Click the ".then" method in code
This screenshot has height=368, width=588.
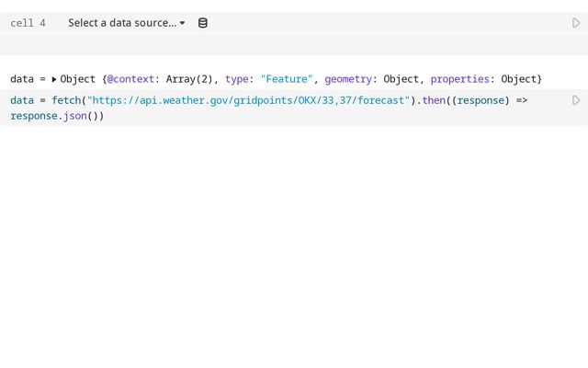coord(432,100)
